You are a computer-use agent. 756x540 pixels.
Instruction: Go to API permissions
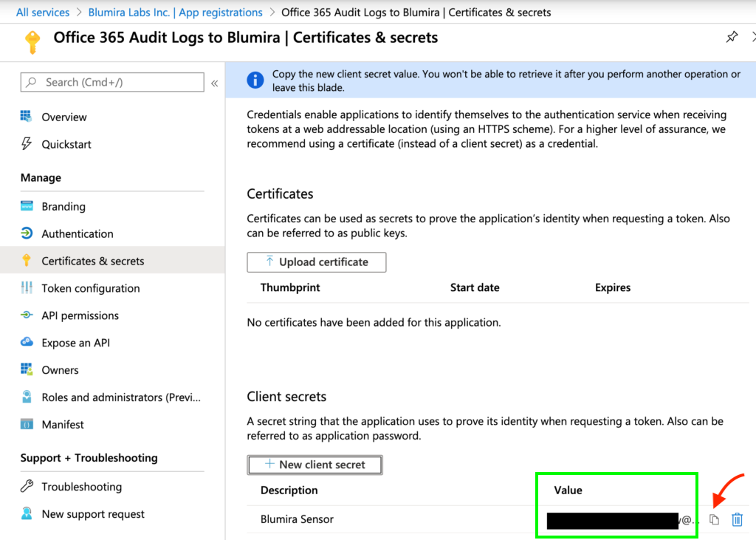(80, 315)
